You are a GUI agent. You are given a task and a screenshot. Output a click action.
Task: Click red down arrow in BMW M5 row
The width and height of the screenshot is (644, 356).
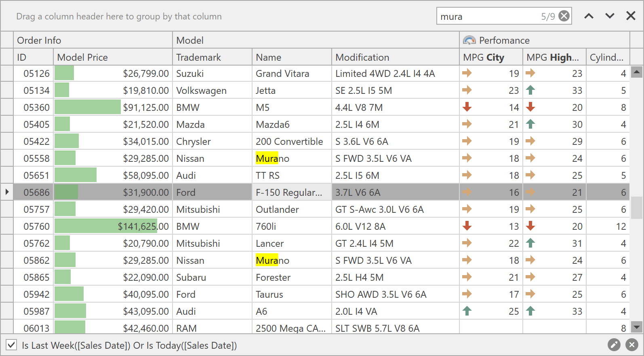(x=467, y=107)
